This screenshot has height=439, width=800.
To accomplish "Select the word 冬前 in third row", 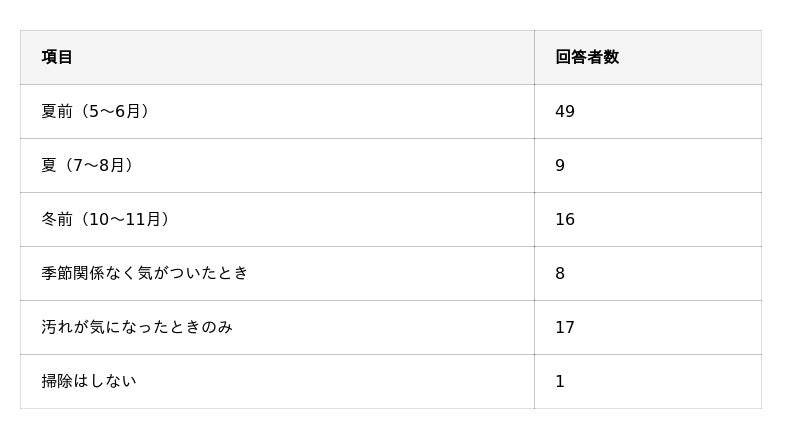I will tap(57, 219).
